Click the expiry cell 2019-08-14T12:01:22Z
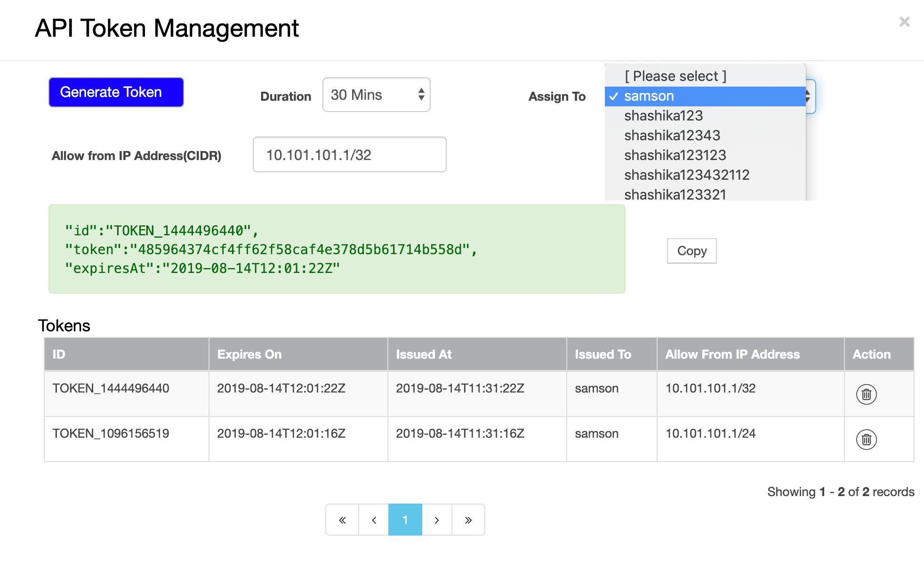This screenshot has width=924, height=561. point(298,394)
